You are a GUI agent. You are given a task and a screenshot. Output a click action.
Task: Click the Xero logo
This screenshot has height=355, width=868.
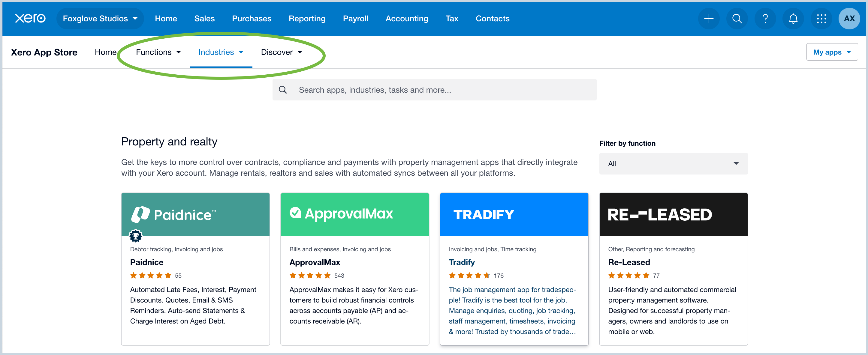pos(30,18)
